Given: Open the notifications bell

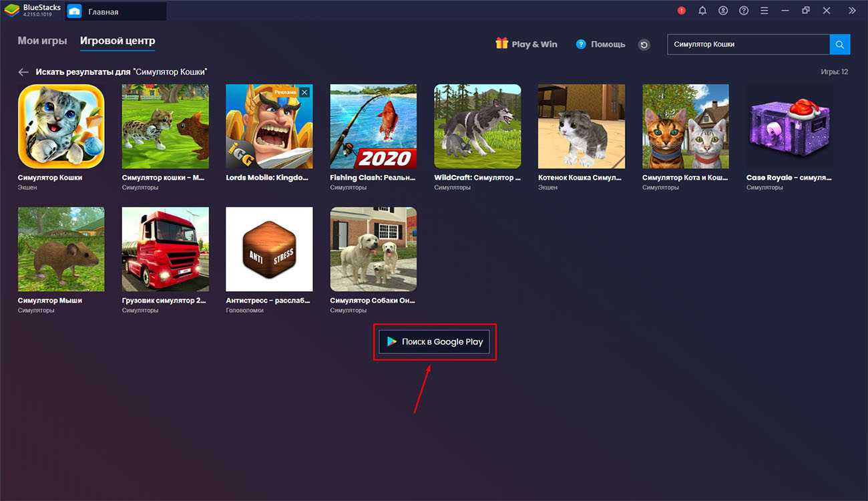Looking at the screenshot, I should [702, 11].
